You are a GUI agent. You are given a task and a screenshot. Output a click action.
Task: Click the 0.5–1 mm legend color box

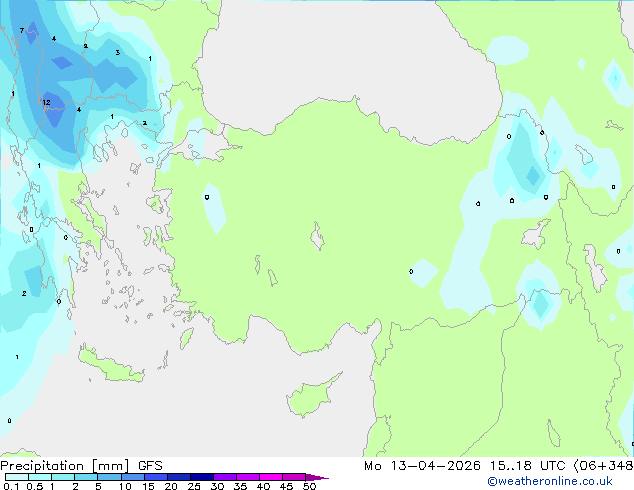click(x=40, y=477)
